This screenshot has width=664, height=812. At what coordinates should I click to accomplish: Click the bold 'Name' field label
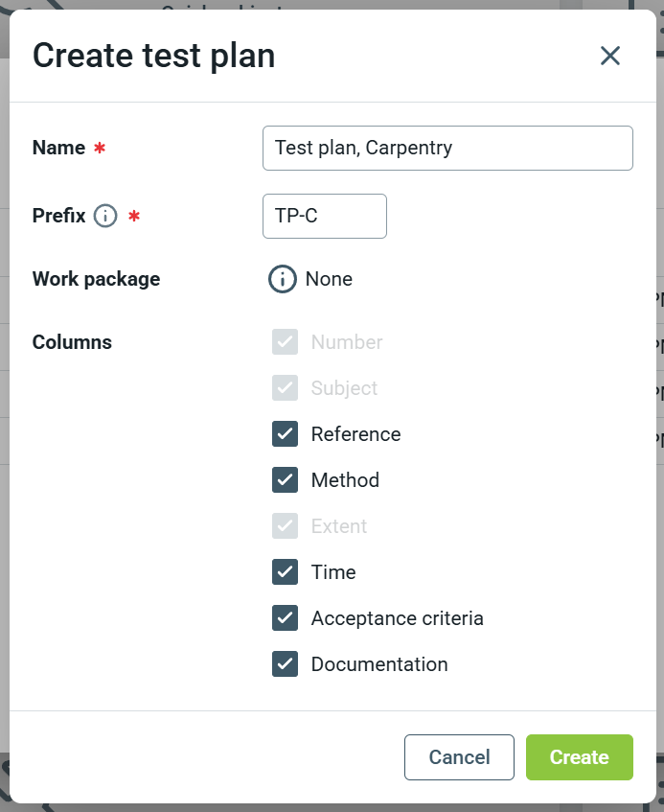tap(58, 148)
